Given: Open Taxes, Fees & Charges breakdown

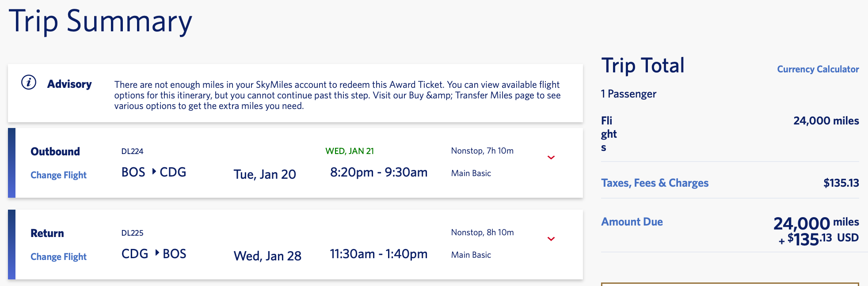Looking at the screenshot, I should 655,183.
